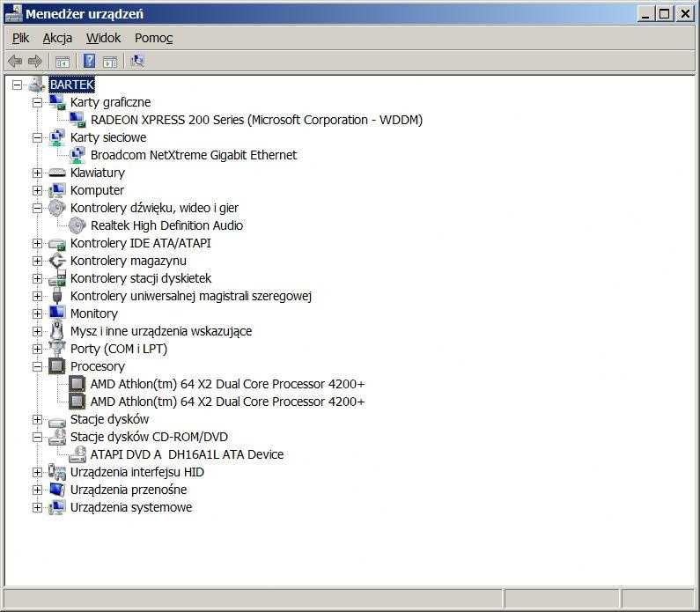Select the ATAPI DVD A DH16A1L ATA Device entry
This screenshot has width=700, height=612.
click(x=187, y=454)
